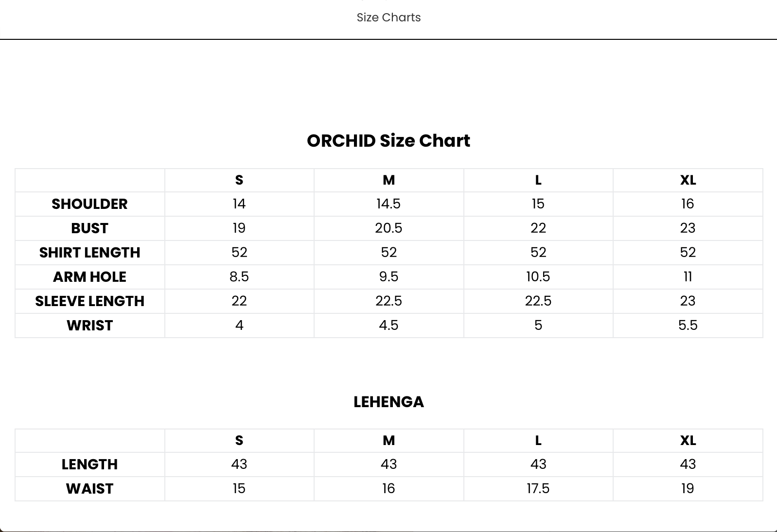777x532 pixels.
Task: Click the S column header in Lehenga table
Action: [x=239, y=441]
